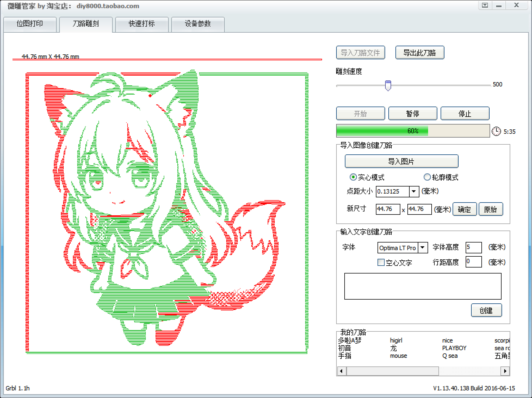Click the title bar dropdown menu icon

485,5
